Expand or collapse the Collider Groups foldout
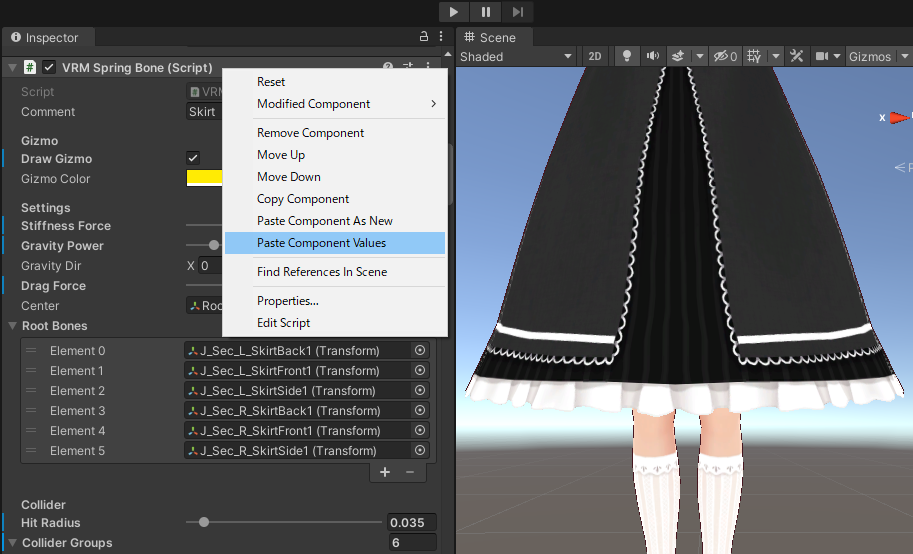The width and height of the screenshot is (913, 554). click(x=12, y=542)
